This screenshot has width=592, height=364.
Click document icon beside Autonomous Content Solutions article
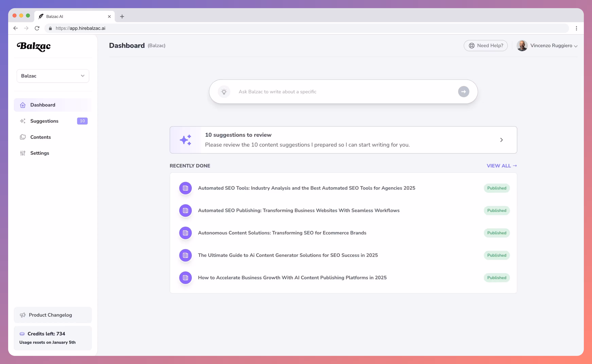pos(185,233)
